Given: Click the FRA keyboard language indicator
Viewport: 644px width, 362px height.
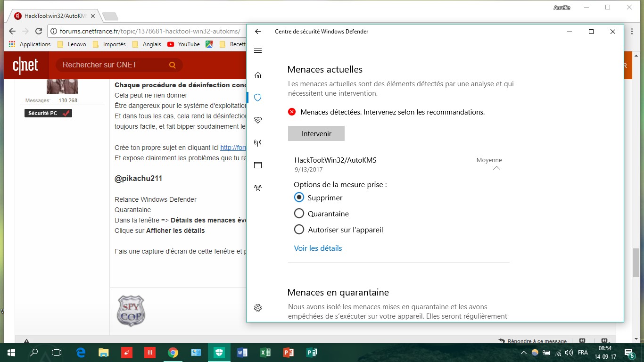Looking at the screenshot, I should tap(583, 353).
